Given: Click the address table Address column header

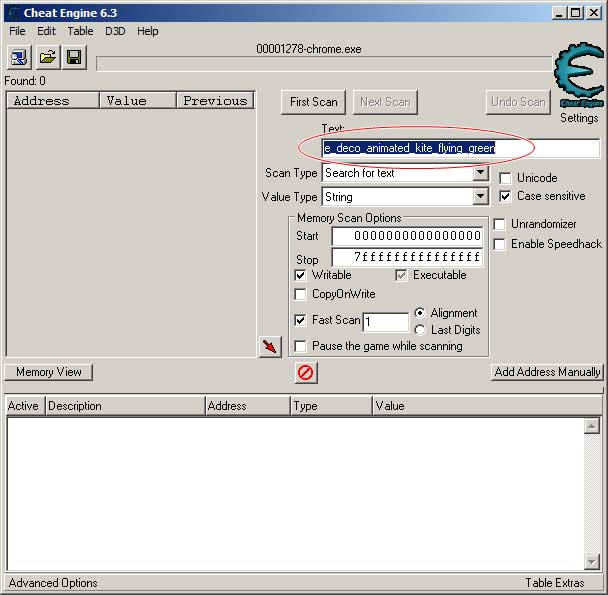Looking at the screenshot, I should click(x=248, y=406).
